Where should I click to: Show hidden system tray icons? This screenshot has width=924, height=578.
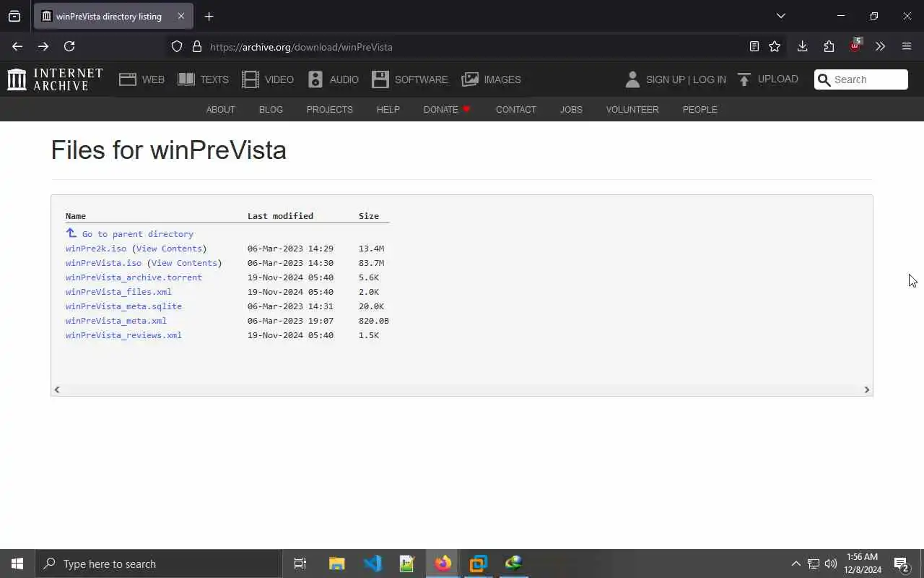pyautogui.click(x=796, y=564)
